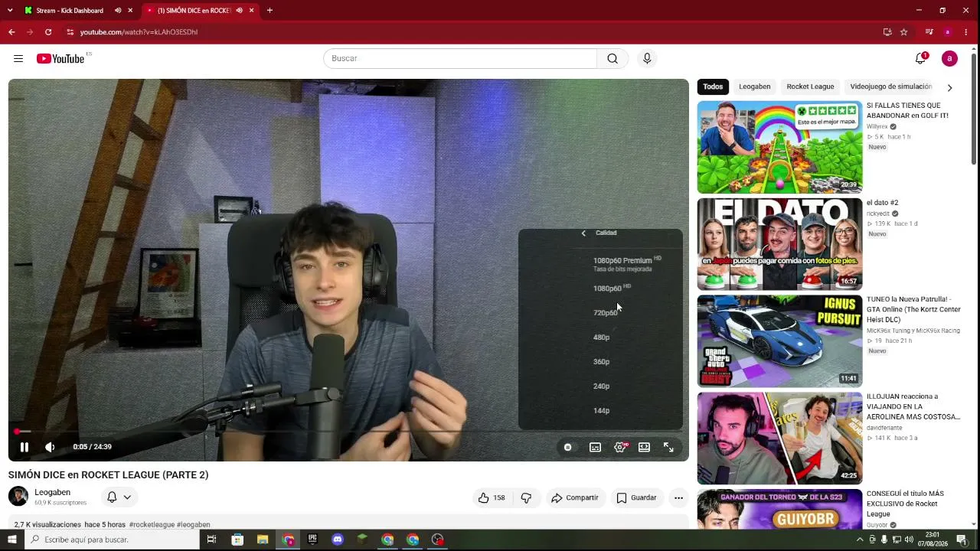Bookmark this page with the star
980x551 pixels.
903,32
